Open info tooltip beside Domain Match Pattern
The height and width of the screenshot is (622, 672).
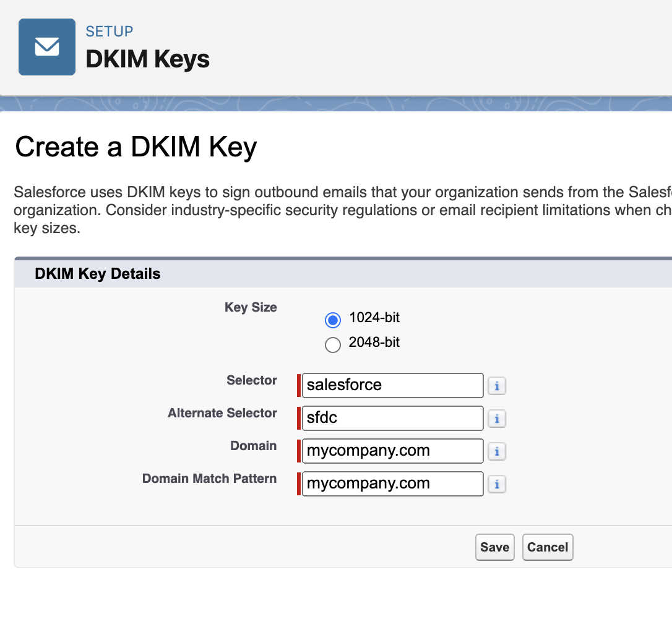click(x=496, y=484)
